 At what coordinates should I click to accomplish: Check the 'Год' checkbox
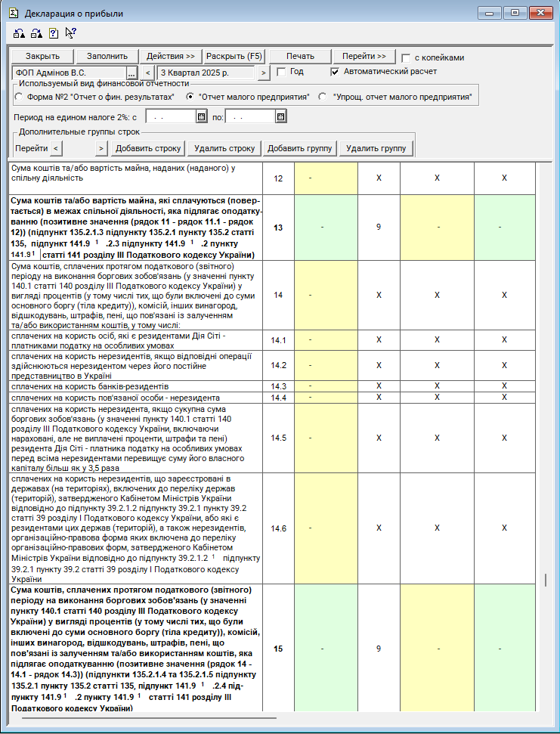[281, 72]
